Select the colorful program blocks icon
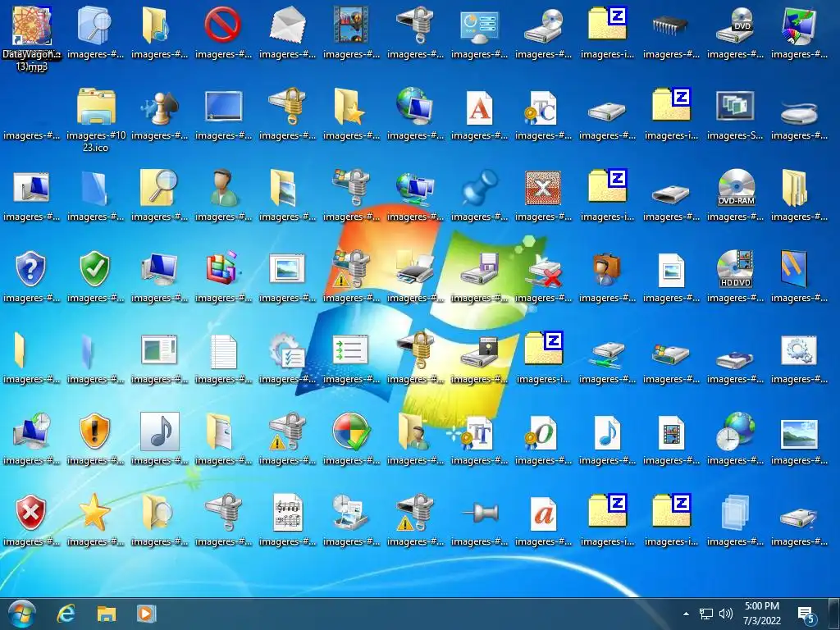The image size is (840, 630). click(x=223, y=267)
